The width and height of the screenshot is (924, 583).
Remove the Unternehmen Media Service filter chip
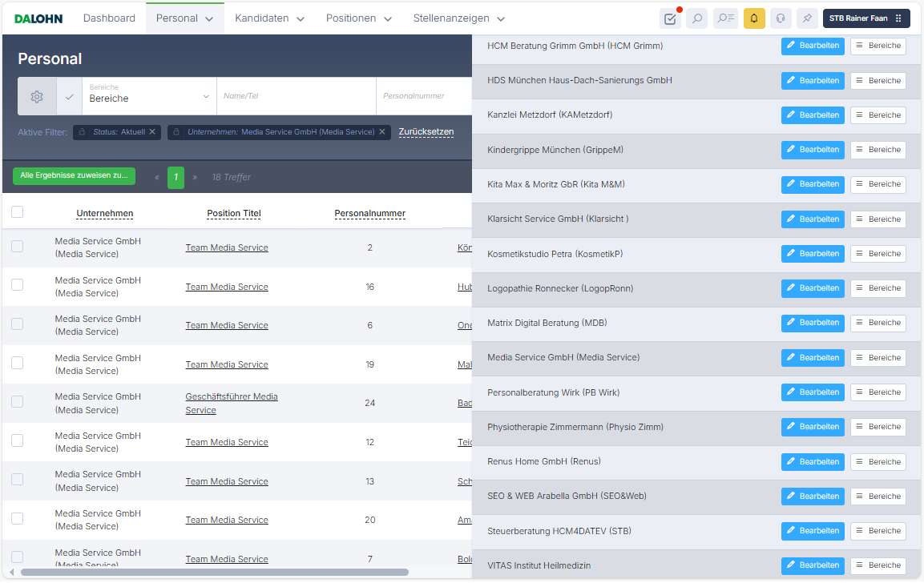(x=382, y=131)
